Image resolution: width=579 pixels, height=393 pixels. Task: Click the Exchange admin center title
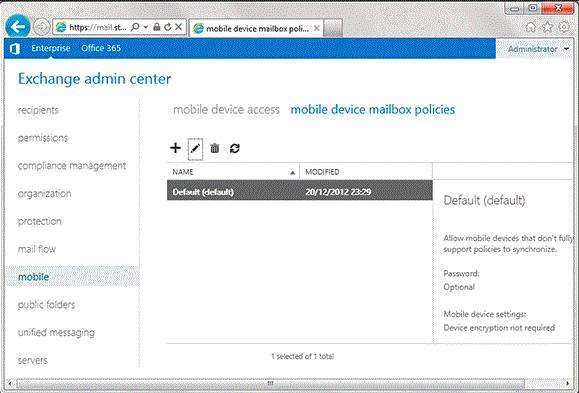95,79
